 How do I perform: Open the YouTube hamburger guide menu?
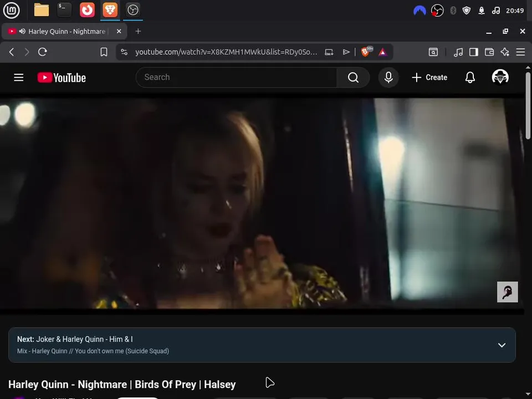[19, 78]
